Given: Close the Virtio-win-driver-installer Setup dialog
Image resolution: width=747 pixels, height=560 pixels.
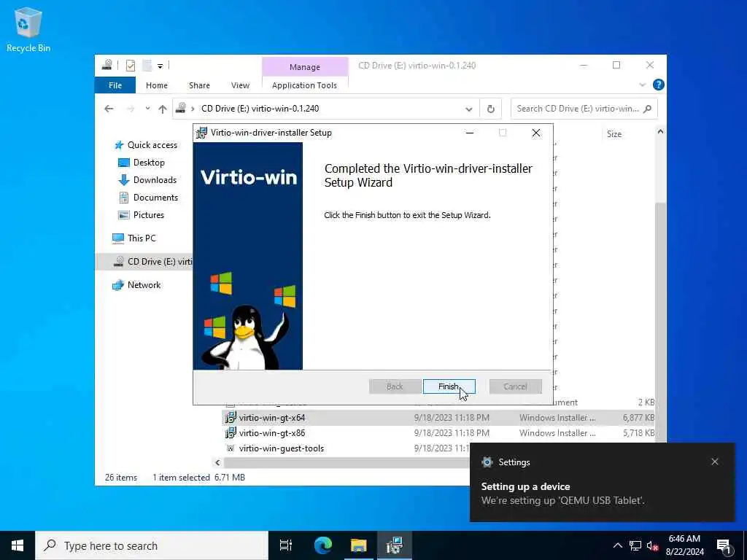Looking at the screenshot, I should click(x=536, y=133).
